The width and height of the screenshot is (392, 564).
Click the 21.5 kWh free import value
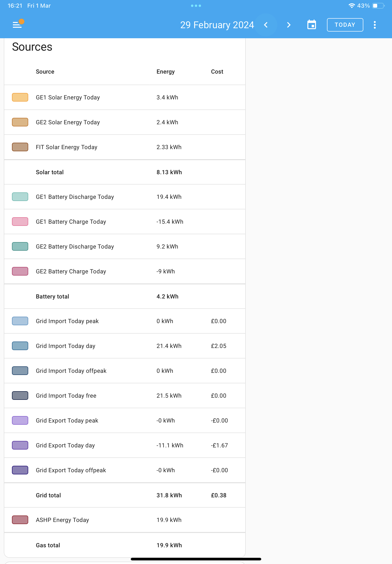coord(169,396)
